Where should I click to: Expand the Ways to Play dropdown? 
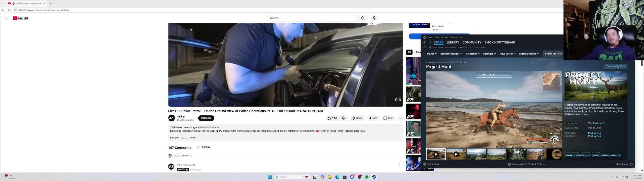[x=507, y=54]
